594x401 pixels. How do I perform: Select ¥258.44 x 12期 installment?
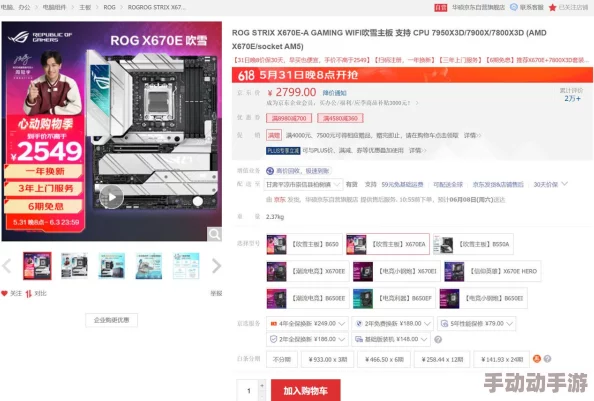click(442, 359)
